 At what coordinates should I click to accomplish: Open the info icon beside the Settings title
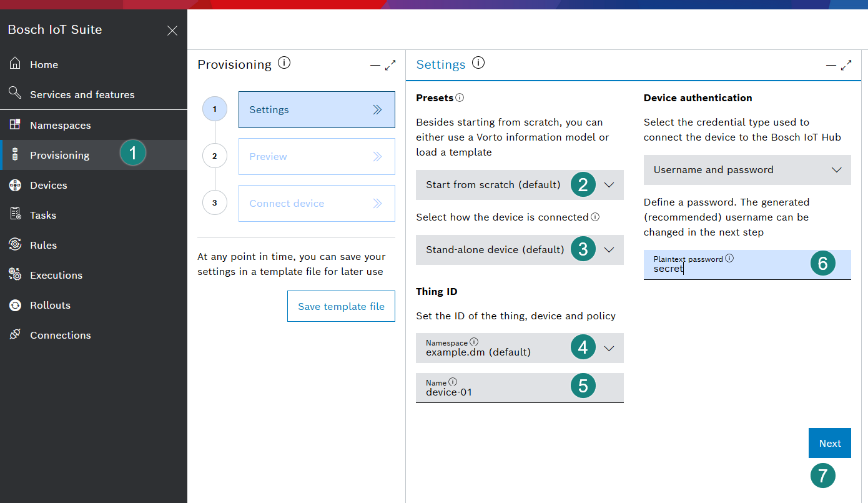[478, 62]
